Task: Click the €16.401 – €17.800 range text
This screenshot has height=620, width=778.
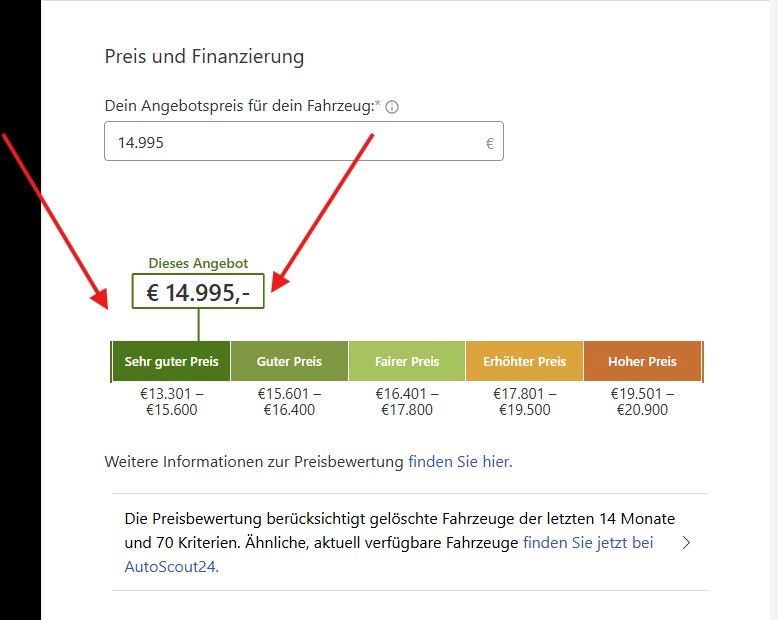Action: click(x=407, y=401)
